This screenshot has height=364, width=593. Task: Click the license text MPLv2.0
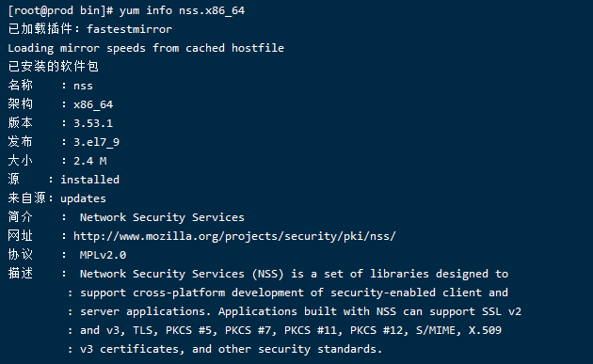[103, 255]
